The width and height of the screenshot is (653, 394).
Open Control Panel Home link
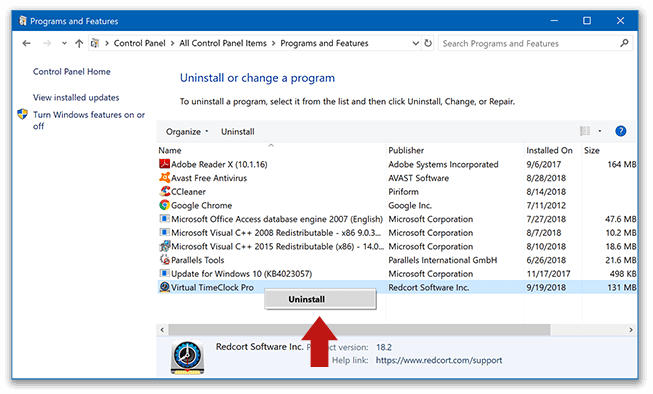coord(72,72)
